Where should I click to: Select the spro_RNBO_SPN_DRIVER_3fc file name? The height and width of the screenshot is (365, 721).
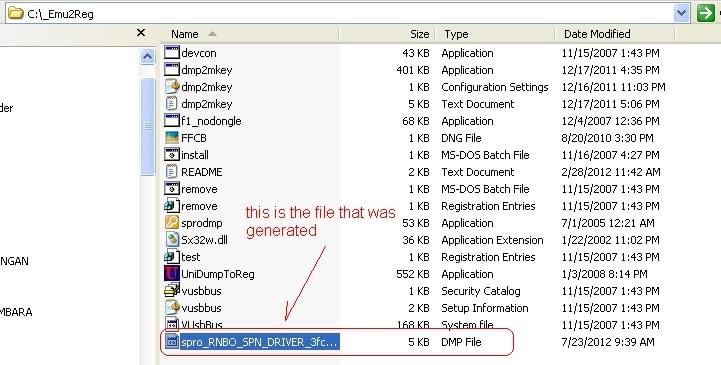(x=259, y=342)
